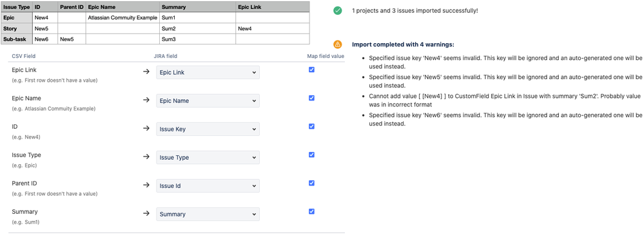Click the arrow next to Summary field

(x=146, y=213)
